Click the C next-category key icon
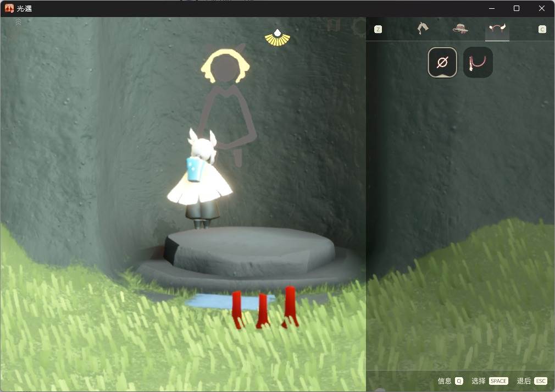The width and height of the screenshot is (555, 392). (x=542, y=29)
